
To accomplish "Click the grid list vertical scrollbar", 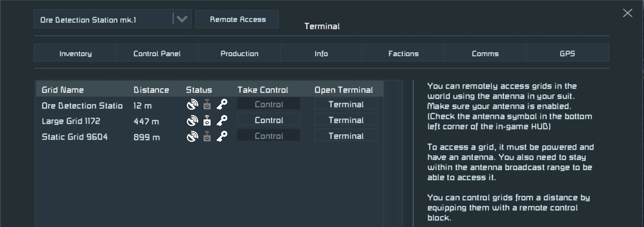I will pyautogui.click(x=393, y=154).
